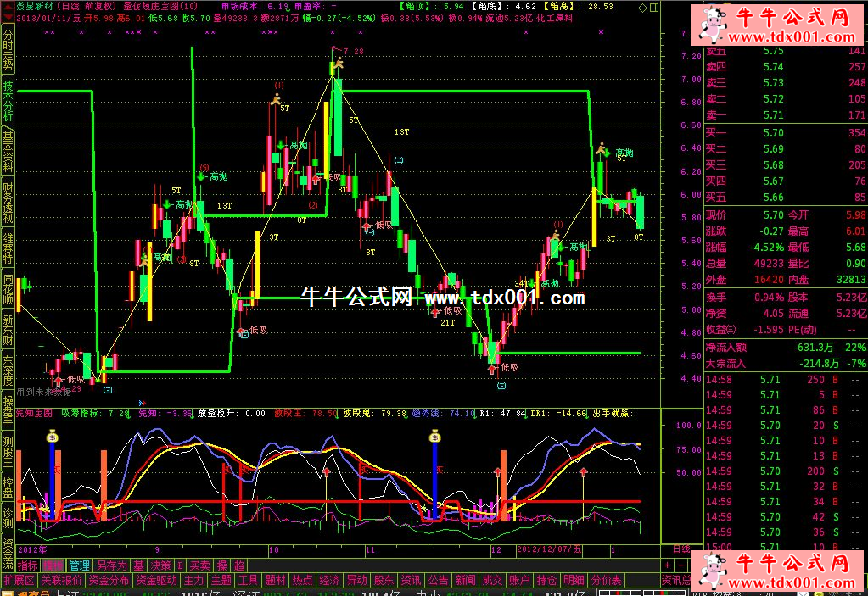Click the 低吸 red arrow at December low
This screenshot has height=596, width=868.
coord(491,370)
